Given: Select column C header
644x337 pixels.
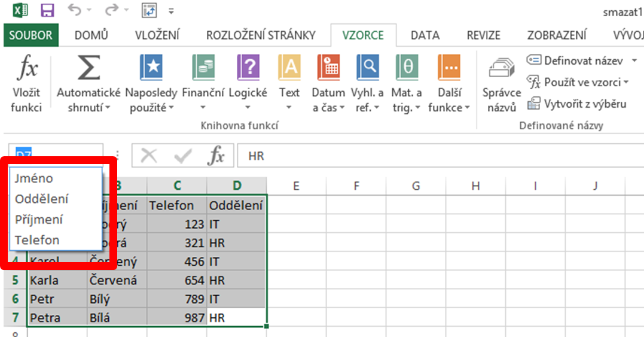Looking at the screenshot, I should click(x=177, y=186).
